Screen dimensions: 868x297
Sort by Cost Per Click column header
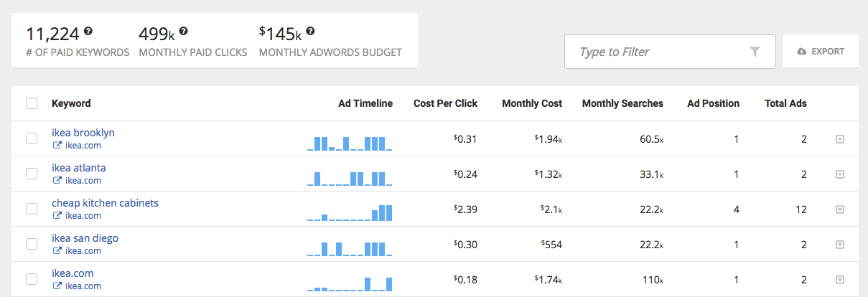point(445,103)
